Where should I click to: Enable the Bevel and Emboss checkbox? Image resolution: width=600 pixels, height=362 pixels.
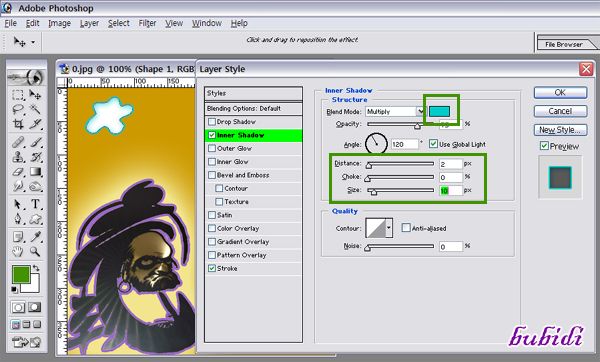pyautogui.click(x=212, y=175)
